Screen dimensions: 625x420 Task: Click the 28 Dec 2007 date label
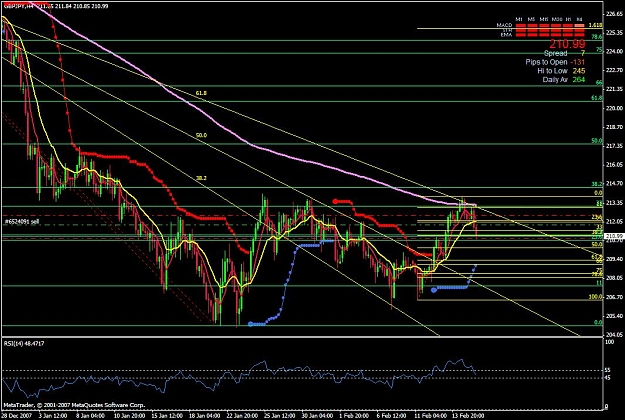click(x=16, y=416)
